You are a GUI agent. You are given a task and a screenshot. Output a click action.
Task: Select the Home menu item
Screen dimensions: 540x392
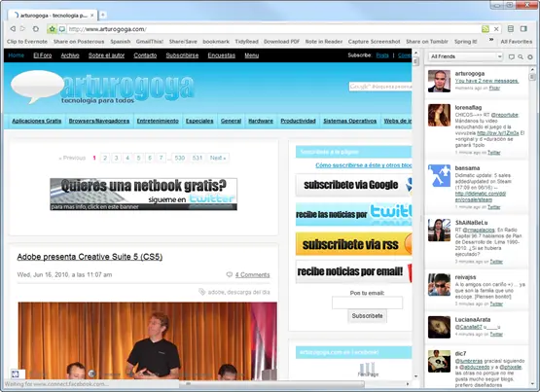[17, 55]
